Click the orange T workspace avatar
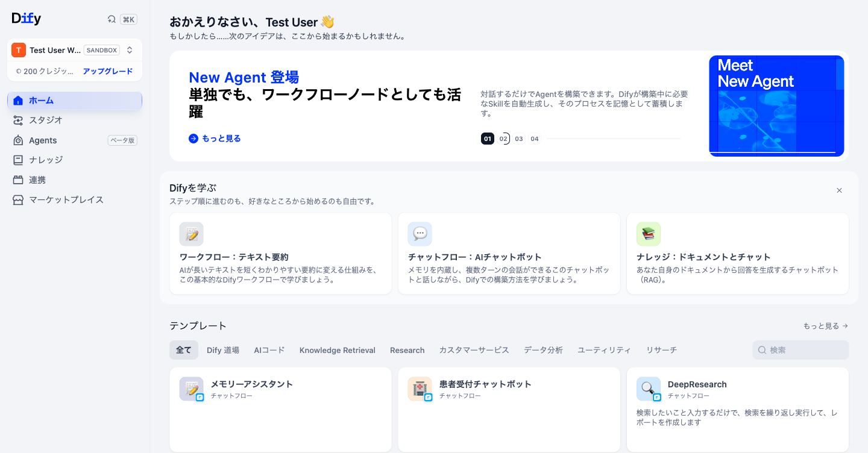The height and width of the screenshot is (453, 868). click(19, 50)
